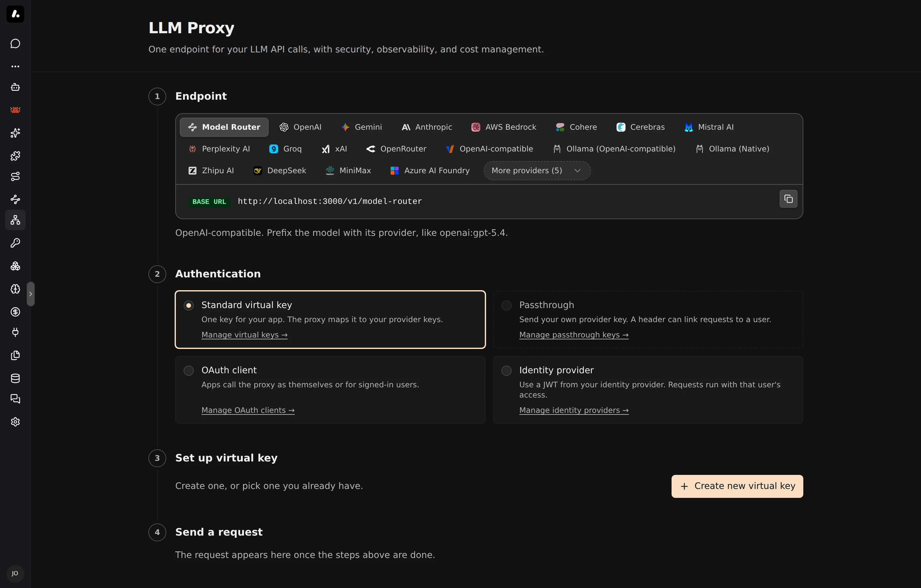Viewport: 921px width, 588px height.
Task: Open the puzzle piece icon in sidebar
Action: (x=15, y=156)
